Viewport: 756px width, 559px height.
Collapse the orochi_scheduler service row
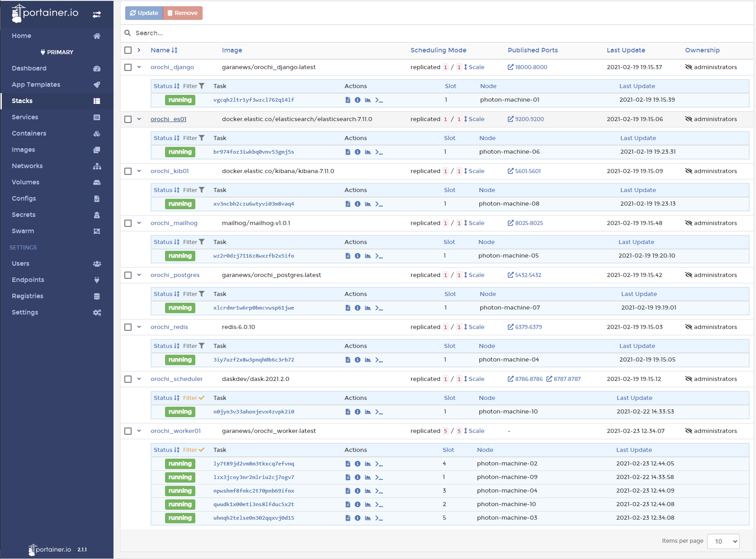click(x=139, y=379)
